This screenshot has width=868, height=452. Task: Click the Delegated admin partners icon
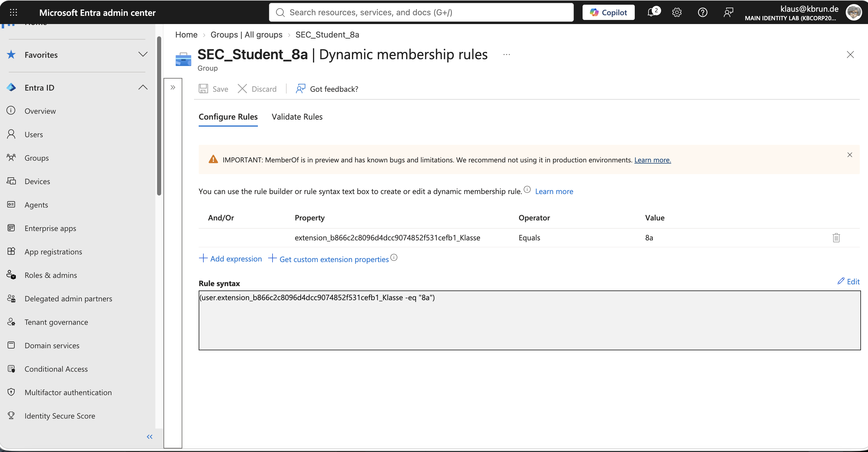[11, 298]
